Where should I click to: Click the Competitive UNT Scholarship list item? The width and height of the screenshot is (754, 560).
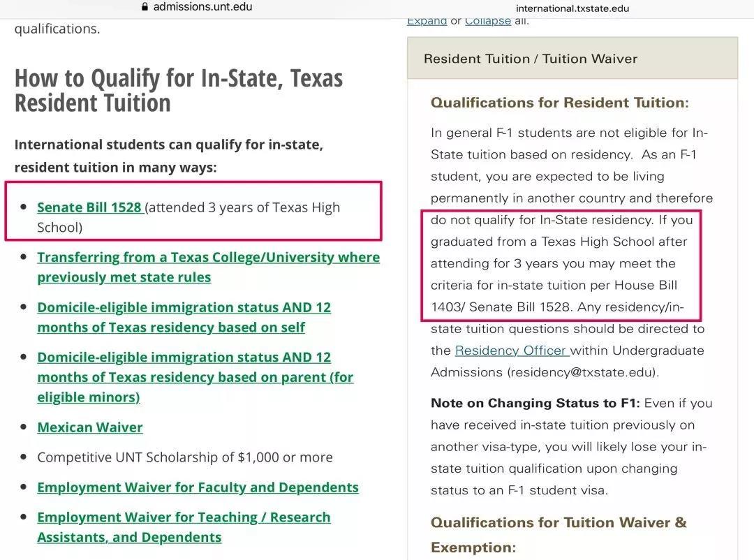pos(184,457)
